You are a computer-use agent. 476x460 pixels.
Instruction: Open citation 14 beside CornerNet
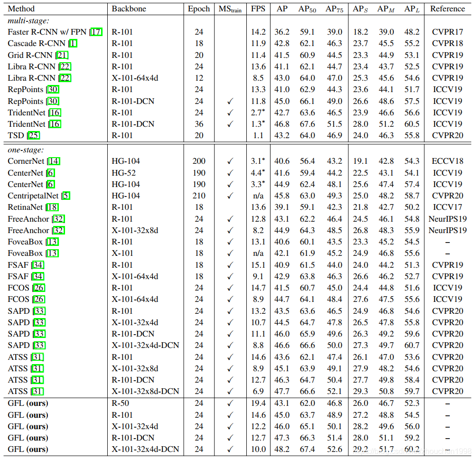pos(54,161)
